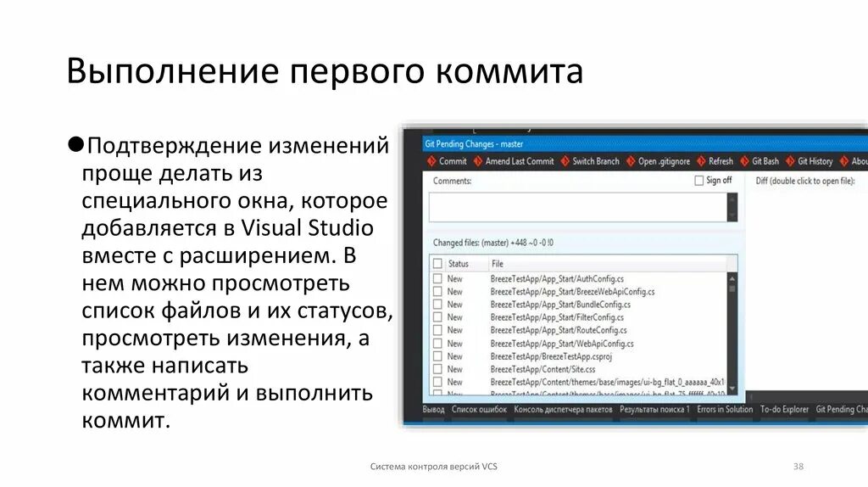Open Git History from the toolbar
868x487 pixels.
[x=809, y=161]
